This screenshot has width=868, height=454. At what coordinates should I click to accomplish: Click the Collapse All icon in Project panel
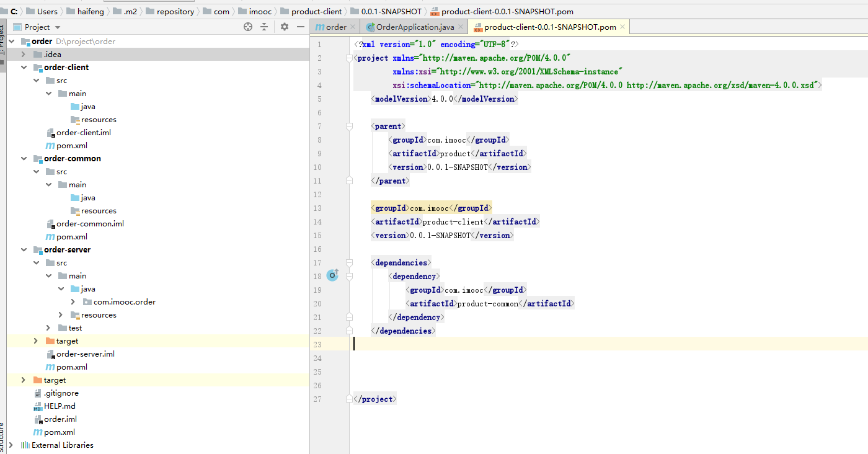pos(264,27)
